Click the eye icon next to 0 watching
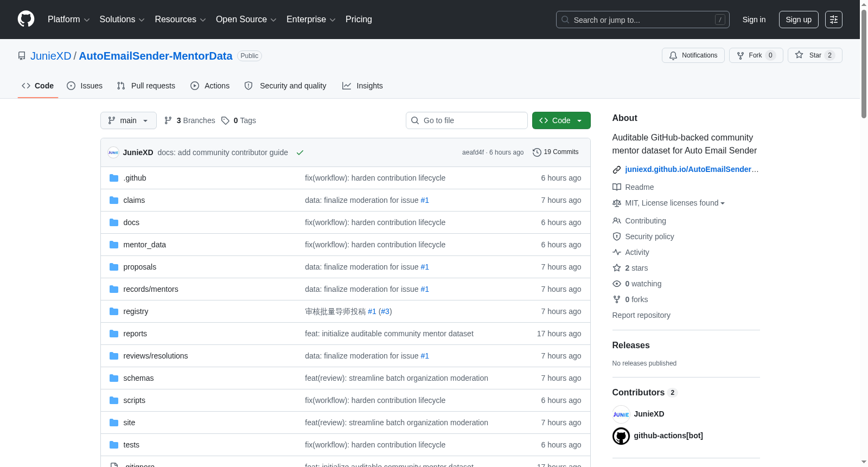This screenshot has width=868, height=467. 617,284
